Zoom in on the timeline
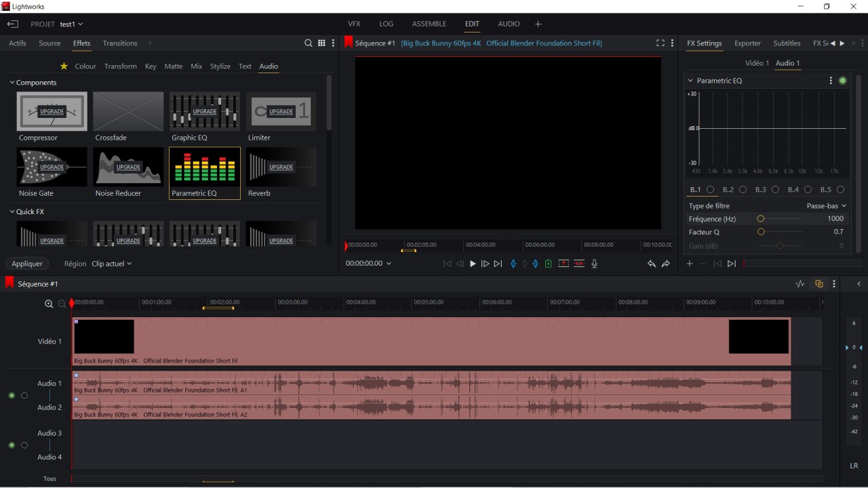 pos(49,304)
